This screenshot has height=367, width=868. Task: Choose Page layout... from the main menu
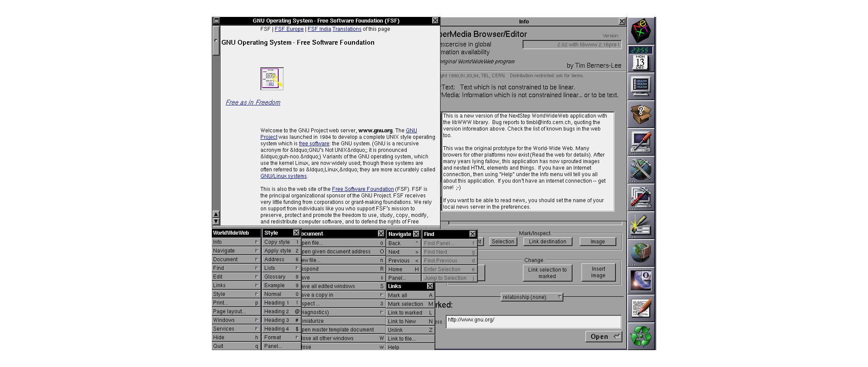coord(236,311)
